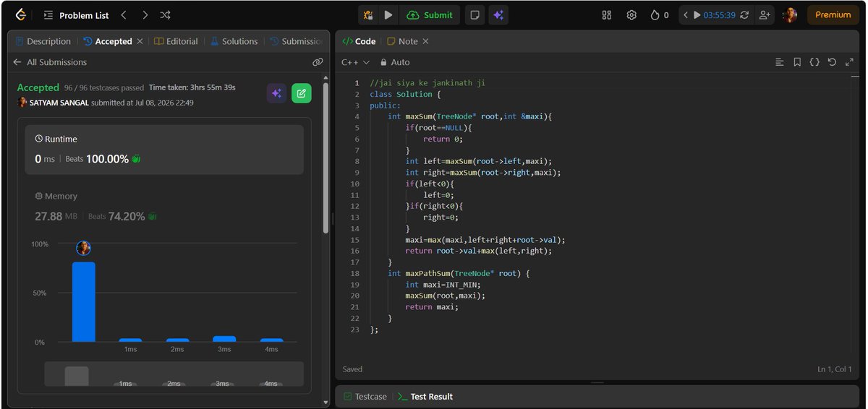Click the debug icon beside Run

point(368,14)
